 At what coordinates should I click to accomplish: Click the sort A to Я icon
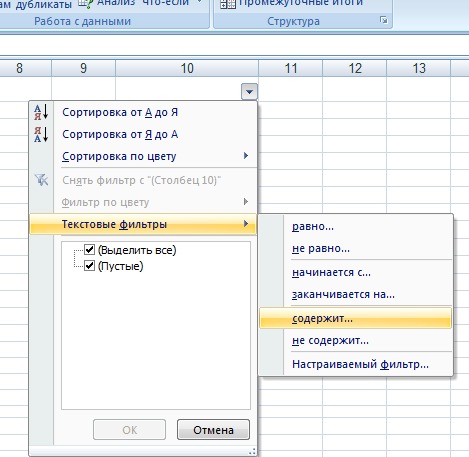pos(41,112)
